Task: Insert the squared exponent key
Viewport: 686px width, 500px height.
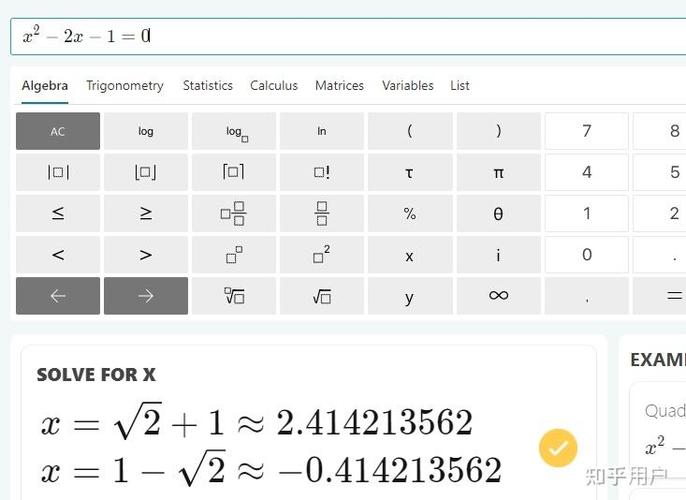Action: [x=322, y=255]
